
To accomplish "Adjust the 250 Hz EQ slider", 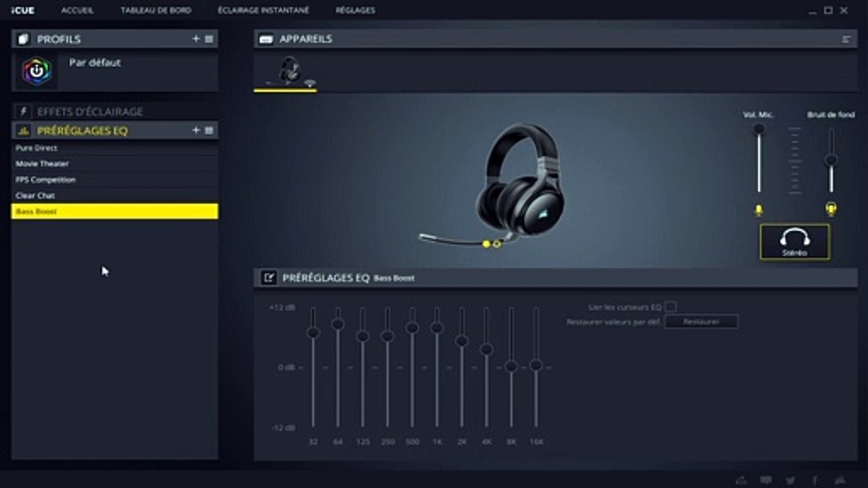I will [x=387, y=335].
